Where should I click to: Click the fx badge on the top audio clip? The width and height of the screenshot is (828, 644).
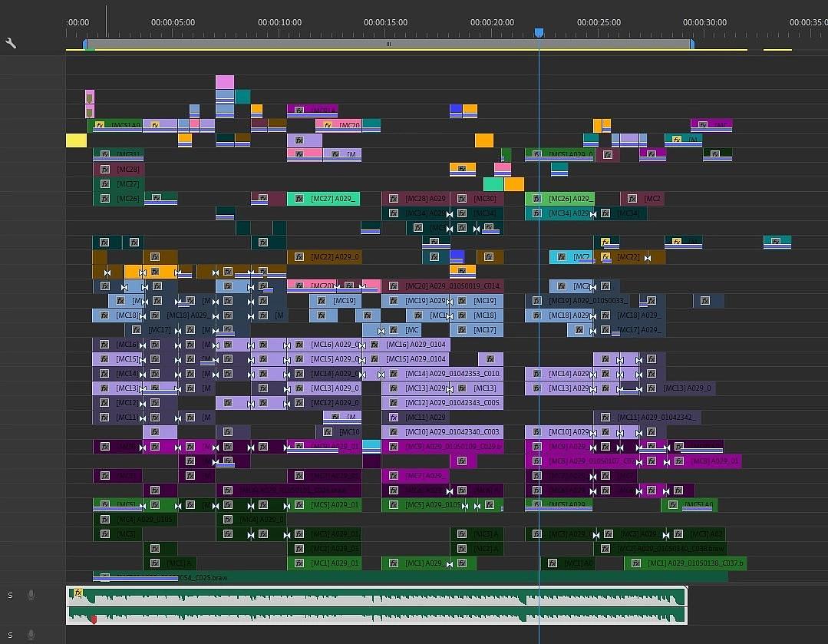pos(78,593)
